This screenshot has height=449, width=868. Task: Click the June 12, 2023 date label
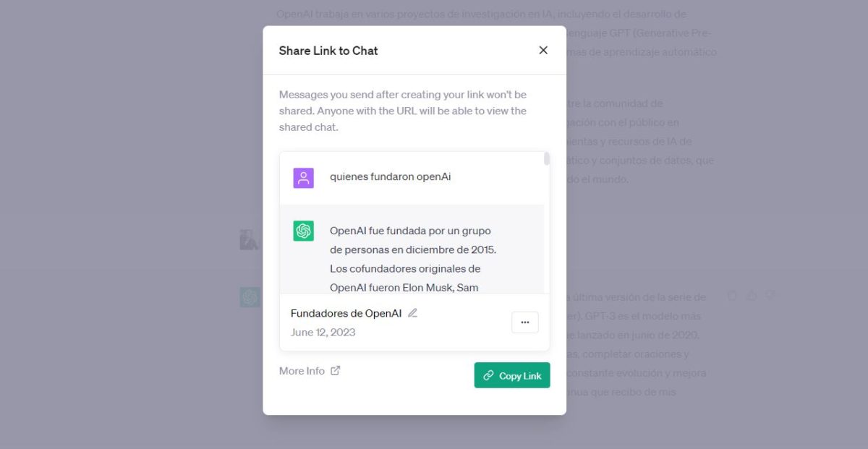tap(323, 333)
